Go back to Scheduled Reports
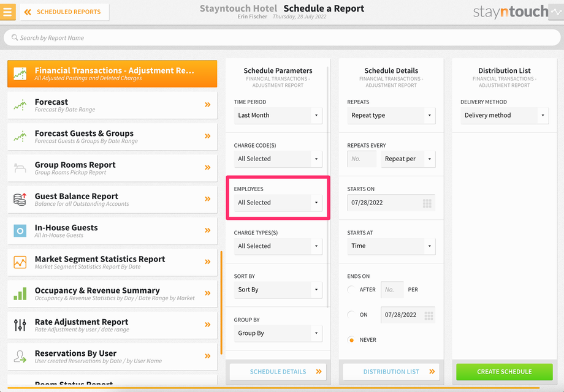This screenshot has width=564, height=392. click(64, 12)
